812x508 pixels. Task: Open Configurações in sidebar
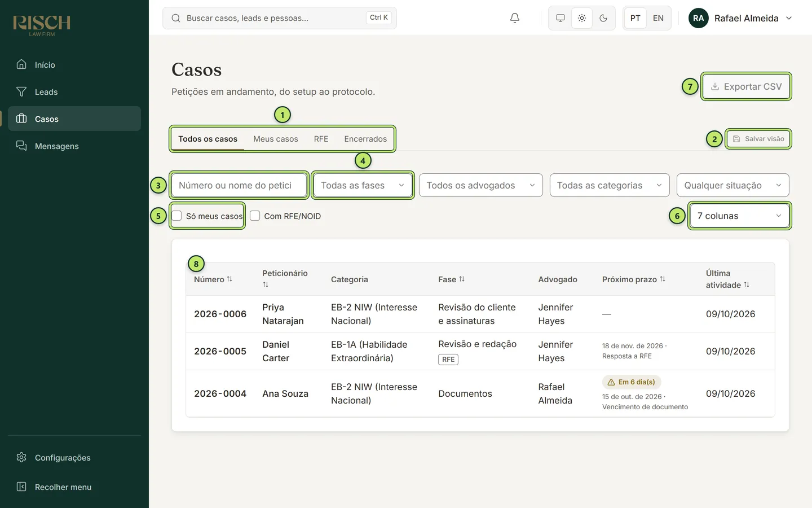74,458
